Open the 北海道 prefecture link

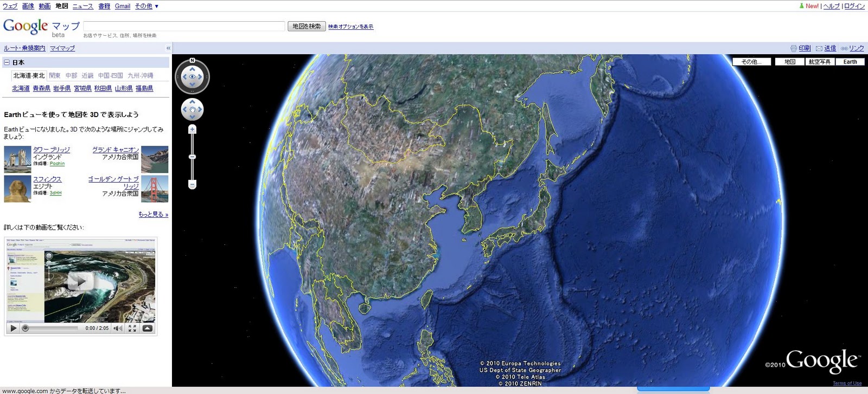(21, 88)
